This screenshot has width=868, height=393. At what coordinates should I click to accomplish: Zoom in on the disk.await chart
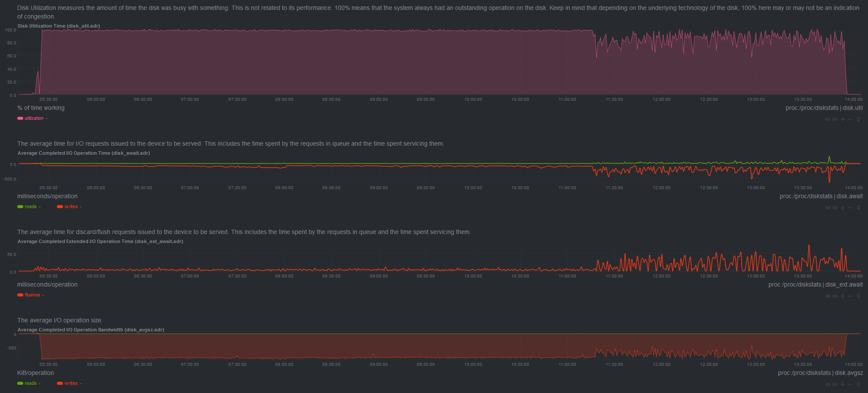[843, 208]
